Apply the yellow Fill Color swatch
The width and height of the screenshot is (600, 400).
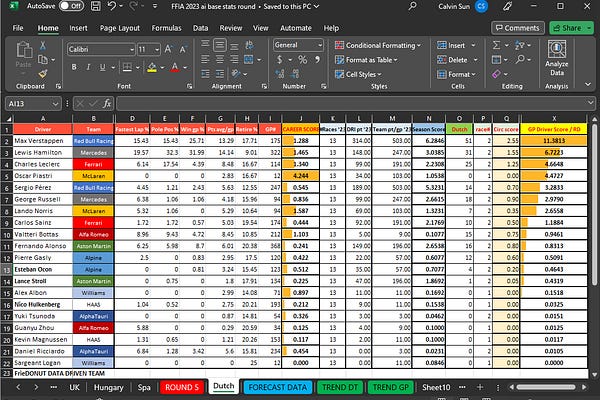152,67
